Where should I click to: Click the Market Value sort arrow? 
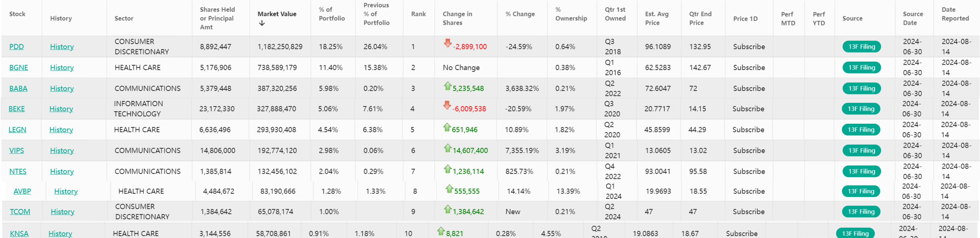tap(262, 23)
